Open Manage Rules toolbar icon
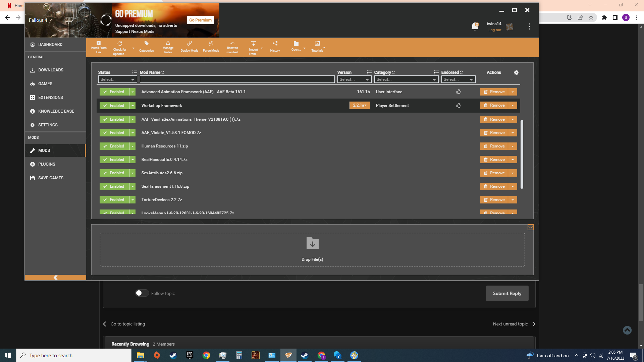 (168, 47)
